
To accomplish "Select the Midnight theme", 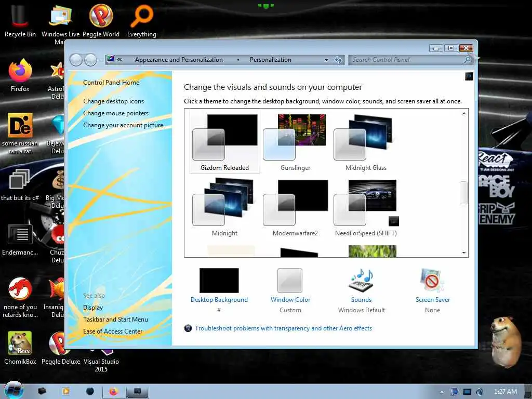I will tap(224, 207).
